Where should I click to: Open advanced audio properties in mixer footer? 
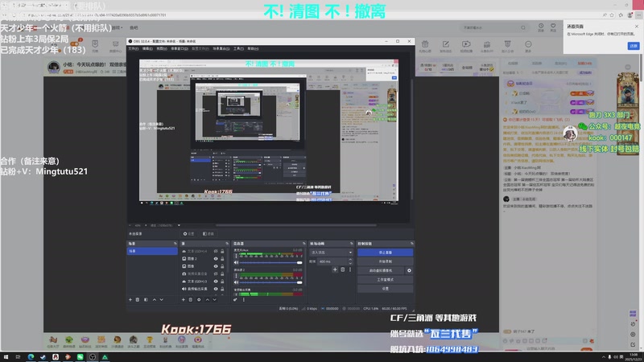pos(235,299)
